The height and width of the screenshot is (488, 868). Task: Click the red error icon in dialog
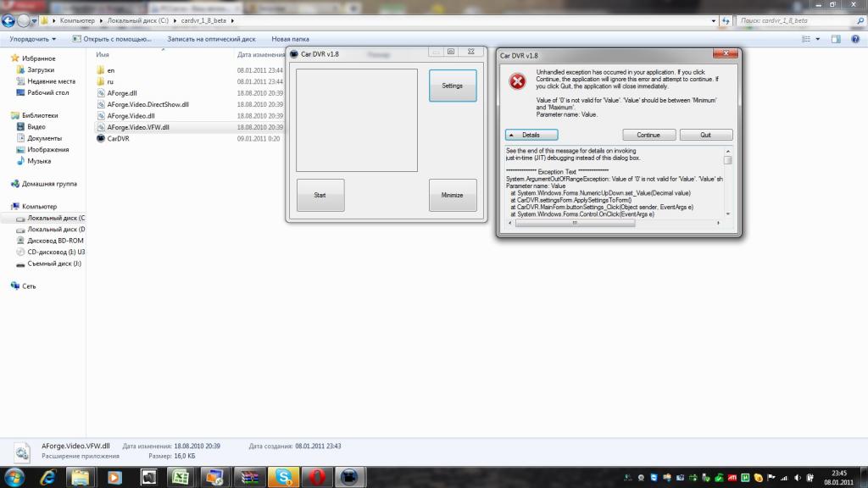pos(517,81)
